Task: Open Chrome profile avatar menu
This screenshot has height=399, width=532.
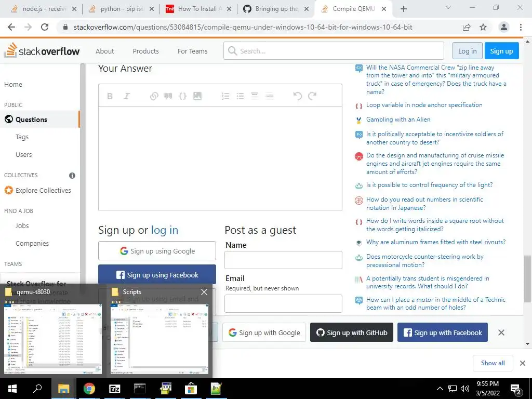Action: (x=504, y=27)
